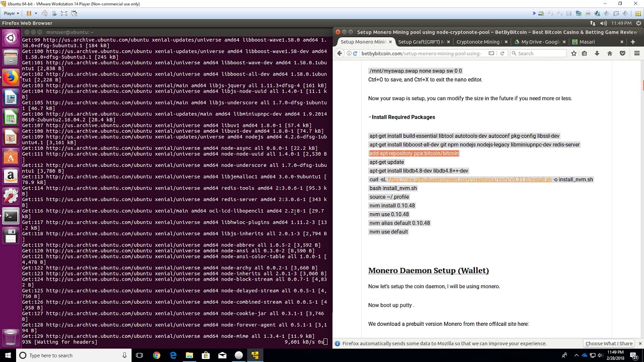
Task: Click the betbybitcoin.com address bar
Action: point(421,53)
